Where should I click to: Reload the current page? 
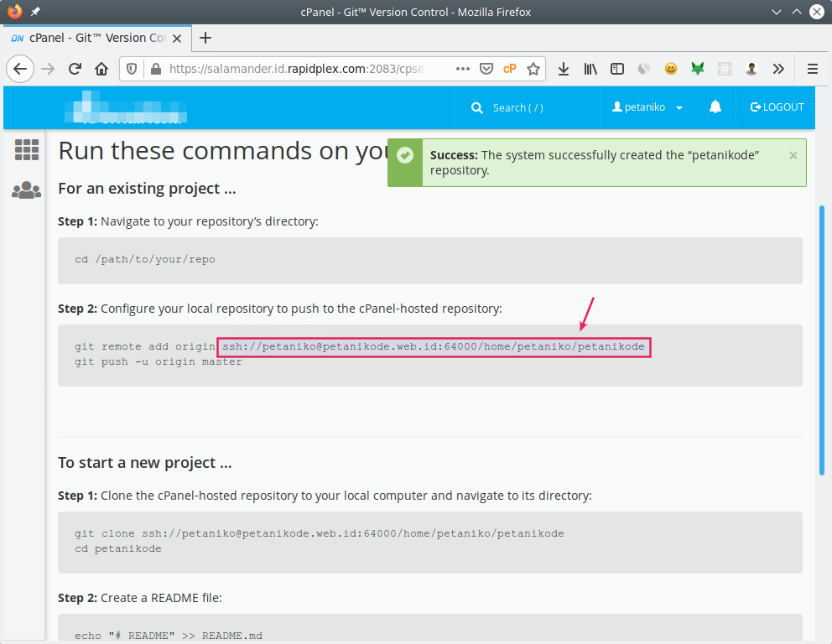75,69
